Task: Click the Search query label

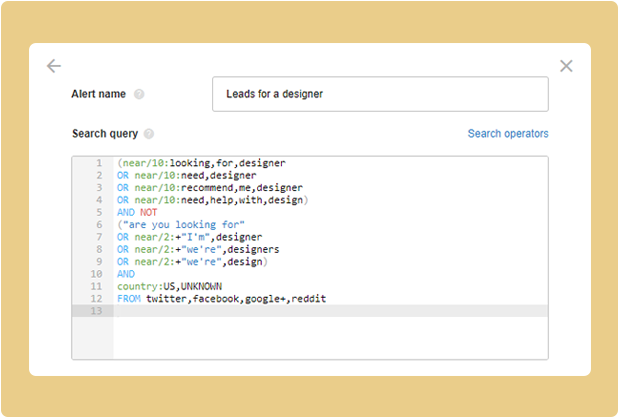Action: click(x=105, y=134)
